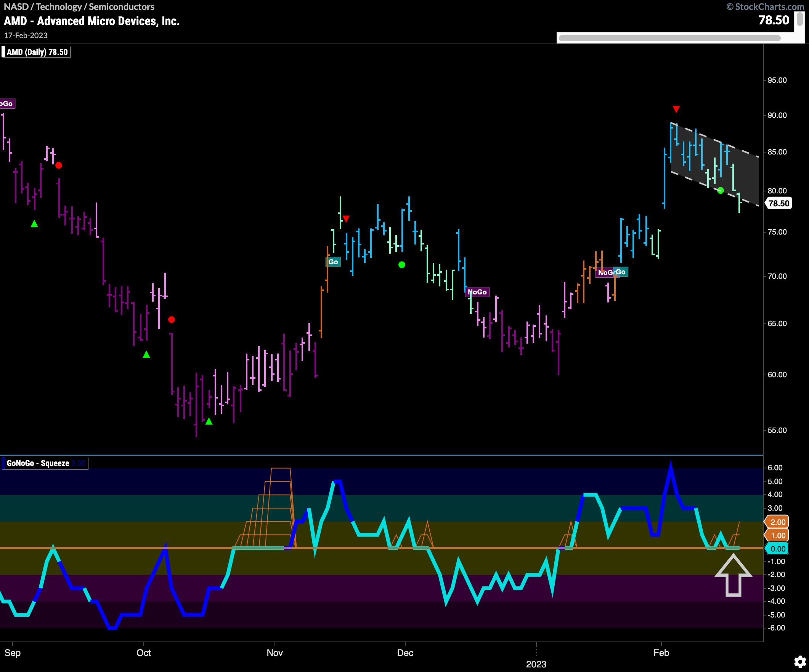Click the 17-Feb-2023 date text

pos(26,35)
